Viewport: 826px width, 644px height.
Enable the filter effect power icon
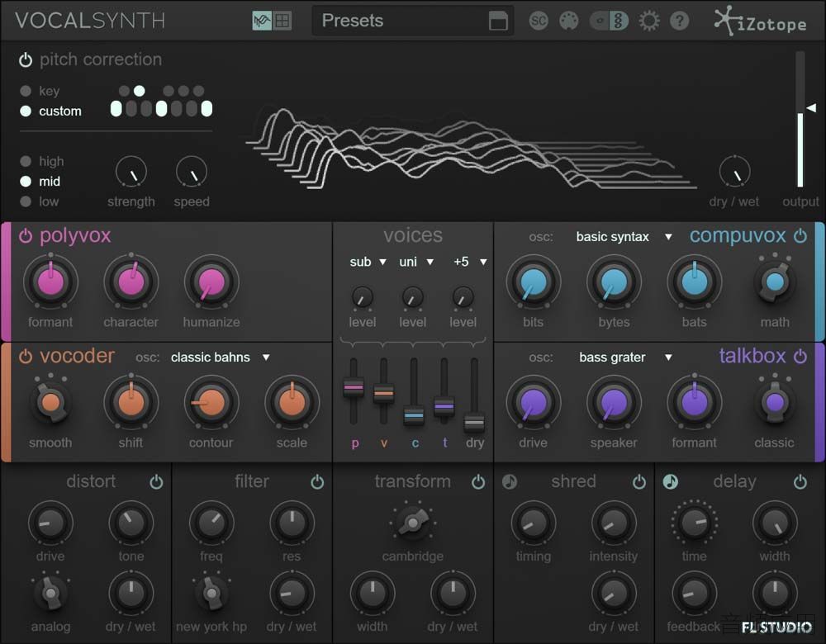tap(317, 482)
